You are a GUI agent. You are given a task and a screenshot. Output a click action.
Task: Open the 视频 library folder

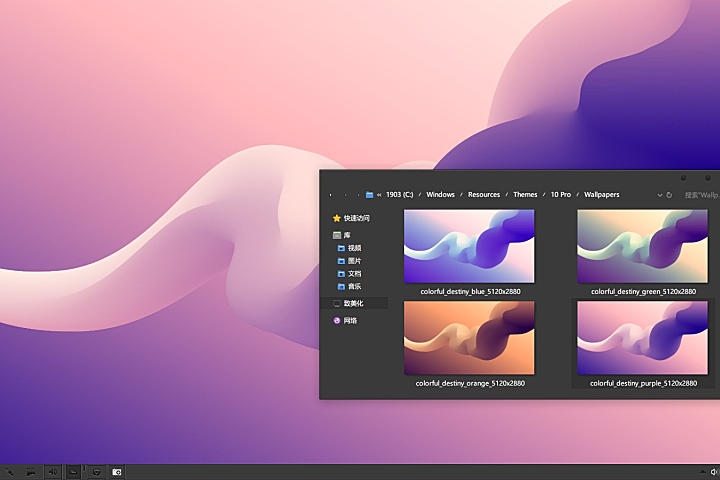click(x=354, y=248)
